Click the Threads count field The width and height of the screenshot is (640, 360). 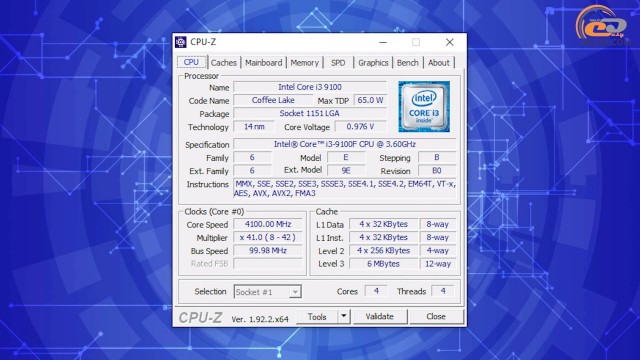[442, 291]
